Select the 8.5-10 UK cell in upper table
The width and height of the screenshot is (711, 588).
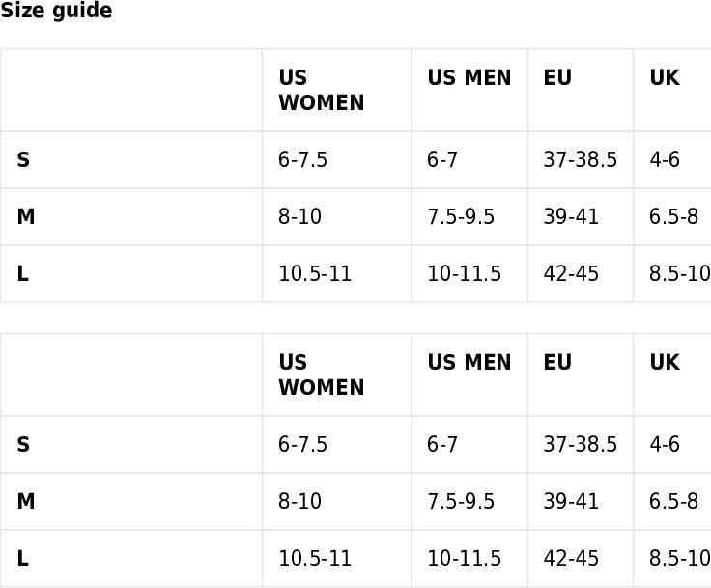[679, 274]
